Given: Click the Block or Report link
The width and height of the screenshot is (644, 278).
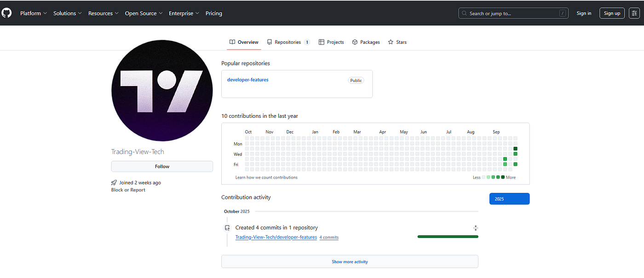Looking at the screenshot, I should [128, 190].
